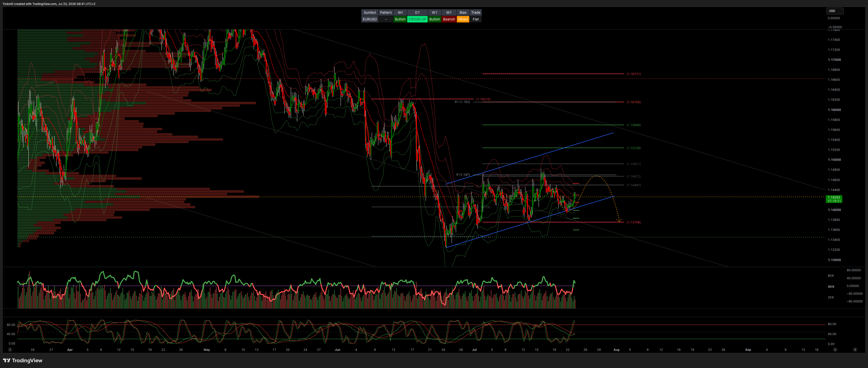Click the Bullish cell under W1
The height and width of the screenshot is (368, 868).
(x=434, y=19)
